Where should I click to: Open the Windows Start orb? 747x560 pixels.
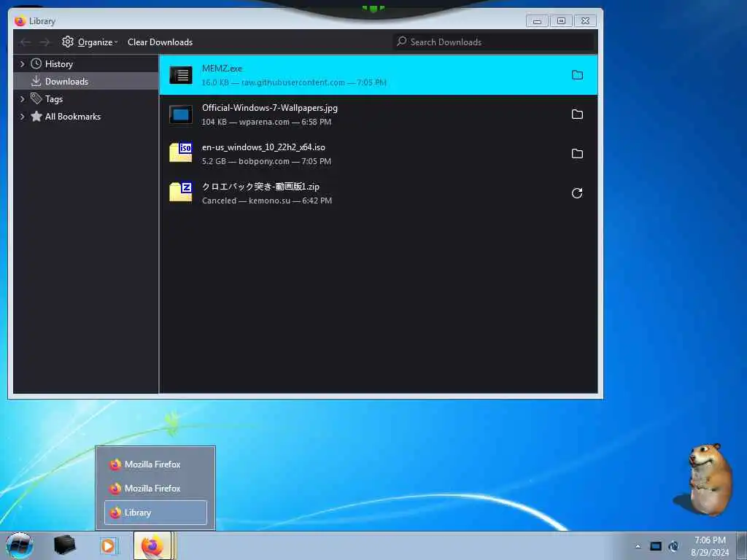click(x=20, y=545)
